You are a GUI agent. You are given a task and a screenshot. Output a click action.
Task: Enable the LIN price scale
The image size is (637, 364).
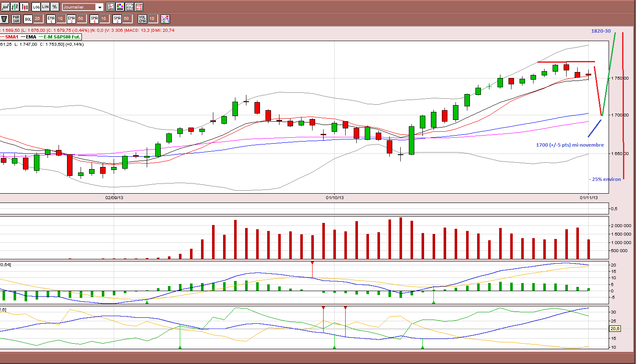pyautogui.click(x=45, y=7)
